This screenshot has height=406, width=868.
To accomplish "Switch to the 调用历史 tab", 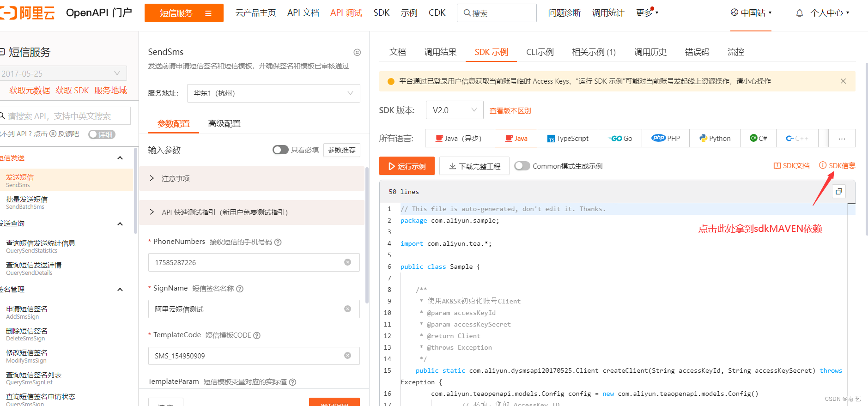I will (x=650, y=52).
